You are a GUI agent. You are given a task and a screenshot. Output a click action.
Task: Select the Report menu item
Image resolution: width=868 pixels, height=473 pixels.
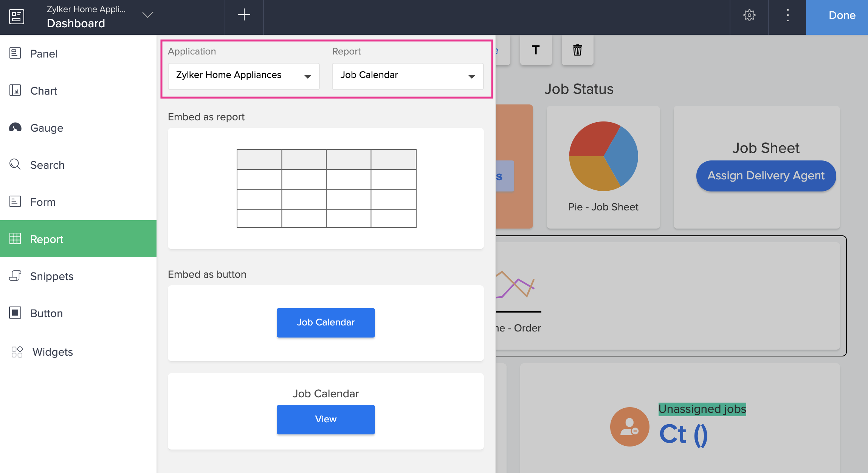78,239
